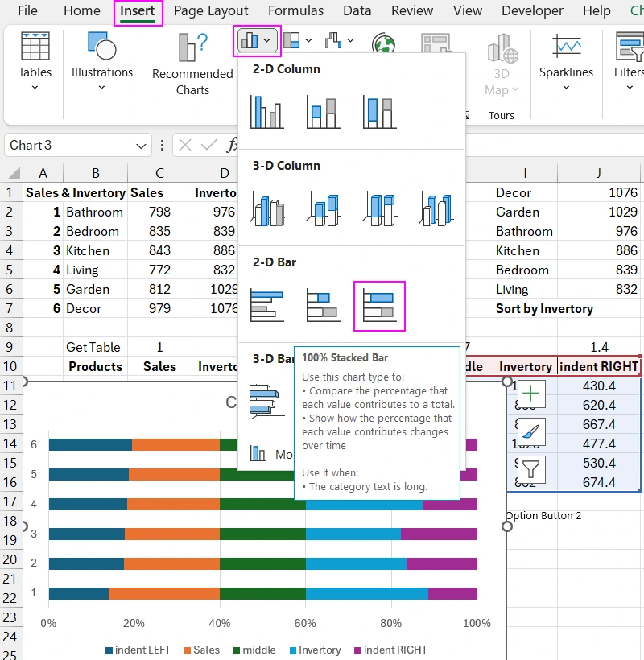Select the Stacked Bar option under 2-D Bar
This screenshot has height=660, width=644.
coord(323,306)
